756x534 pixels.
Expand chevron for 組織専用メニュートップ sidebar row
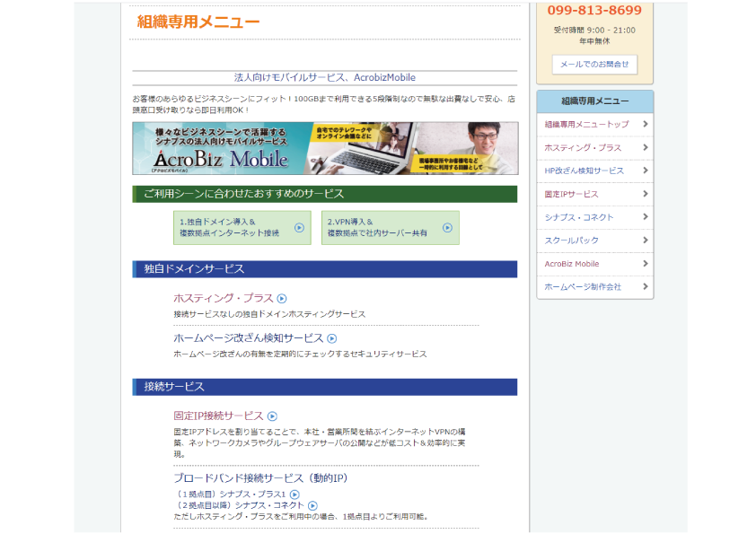(x=645, y=125)
